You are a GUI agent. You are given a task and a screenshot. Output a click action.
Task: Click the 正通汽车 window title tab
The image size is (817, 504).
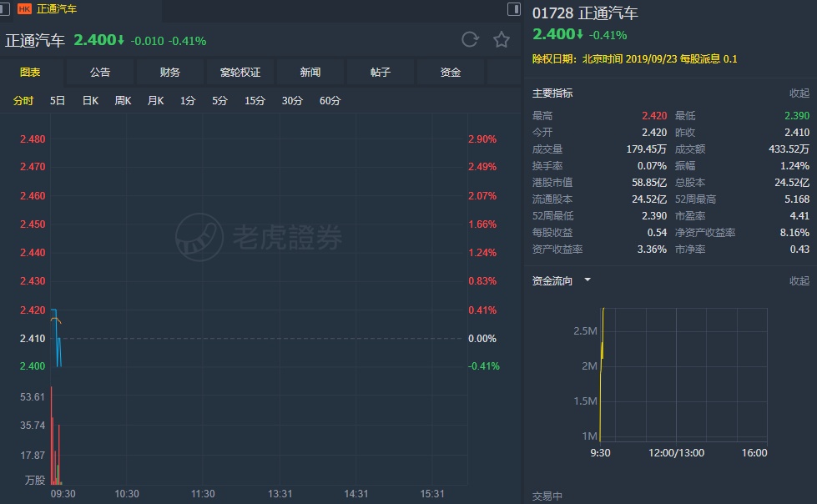[57, 9]
